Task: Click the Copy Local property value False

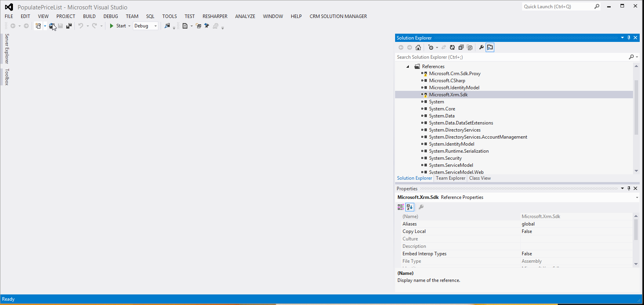Action: [527, 231]
